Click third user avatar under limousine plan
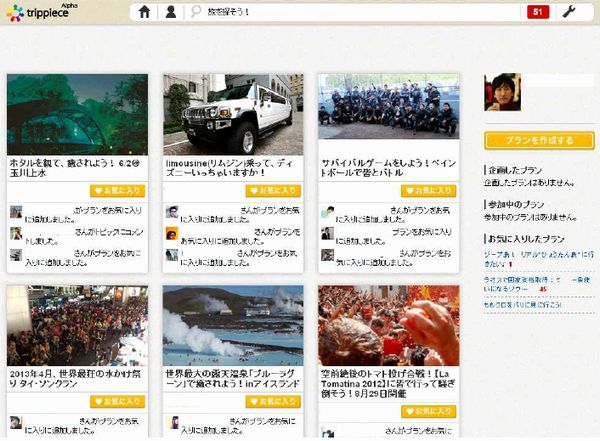Viewport: 600px width, 441px height. (x=172, y=255)
